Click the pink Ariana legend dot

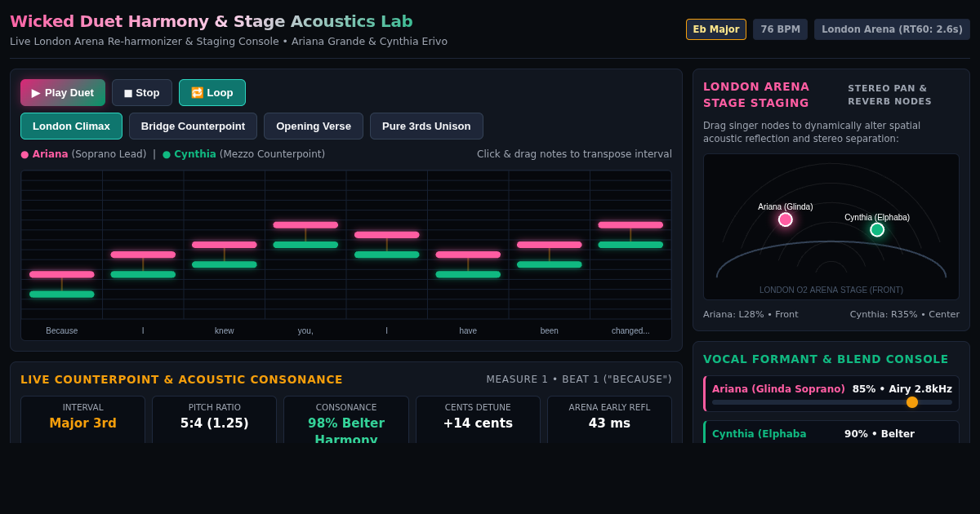coord(24,154)
